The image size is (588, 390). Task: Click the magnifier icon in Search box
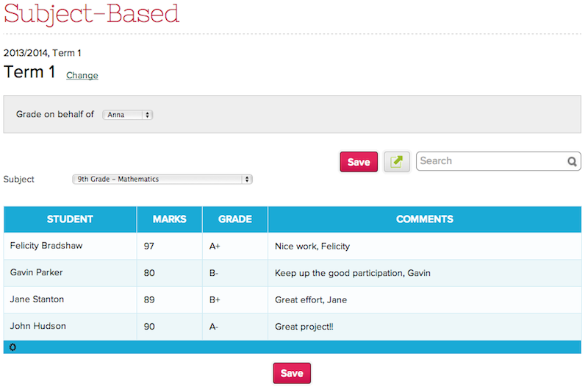572,161
